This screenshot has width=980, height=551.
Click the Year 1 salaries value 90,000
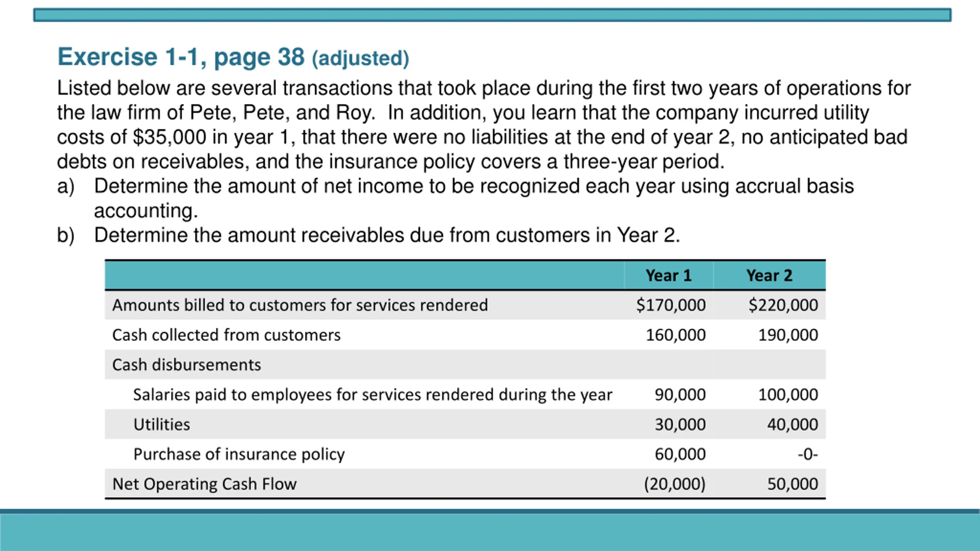point(680,395)
